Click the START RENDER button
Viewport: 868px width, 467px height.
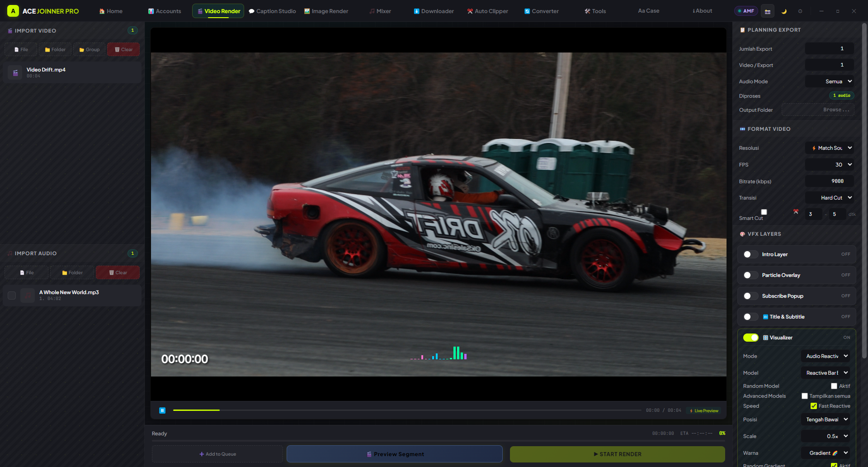pyautogui.click(x=618, y=454)
